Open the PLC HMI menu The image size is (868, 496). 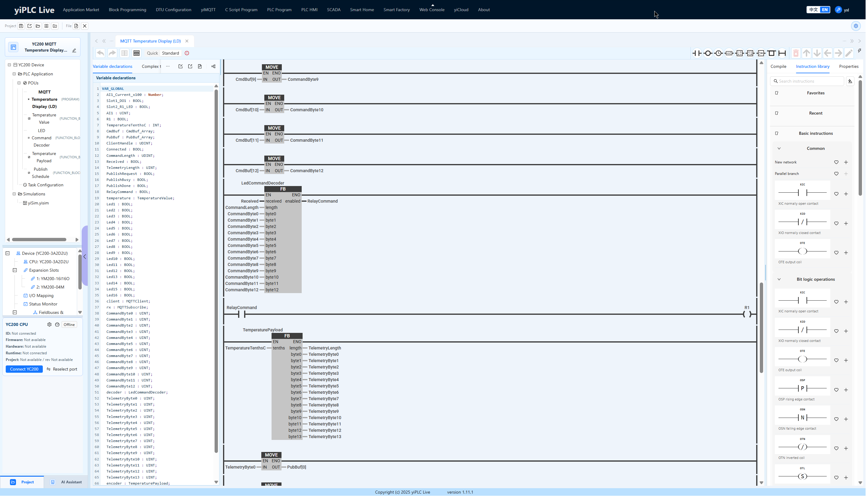[x=309, y=10]
